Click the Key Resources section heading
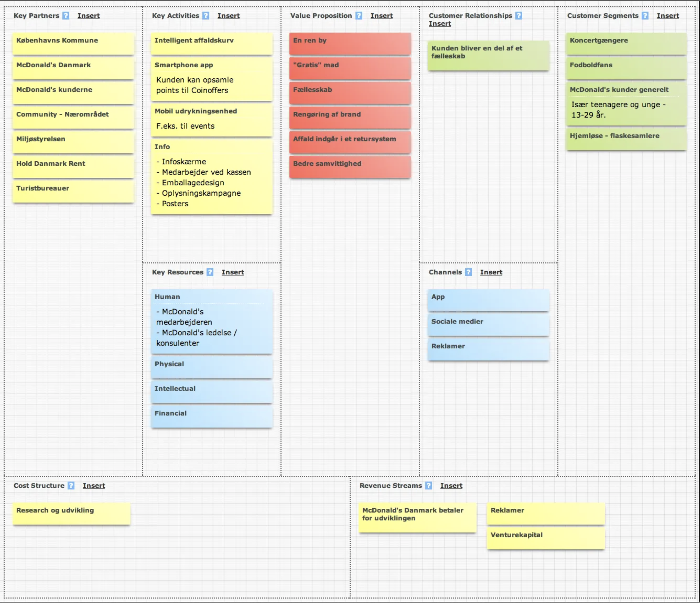The image size is (700, 603). [178, 272]
